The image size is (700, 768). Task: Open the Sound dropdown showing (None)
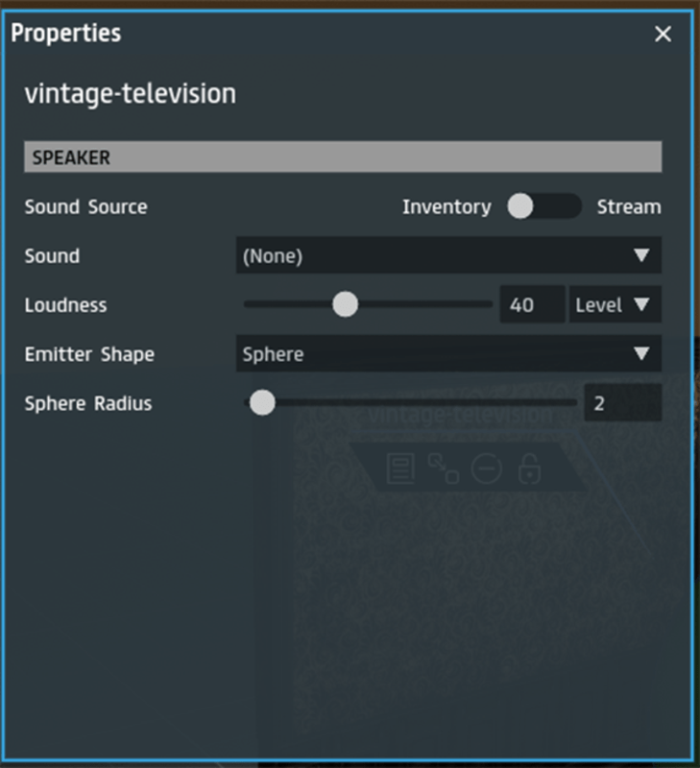tap(448, 256)
